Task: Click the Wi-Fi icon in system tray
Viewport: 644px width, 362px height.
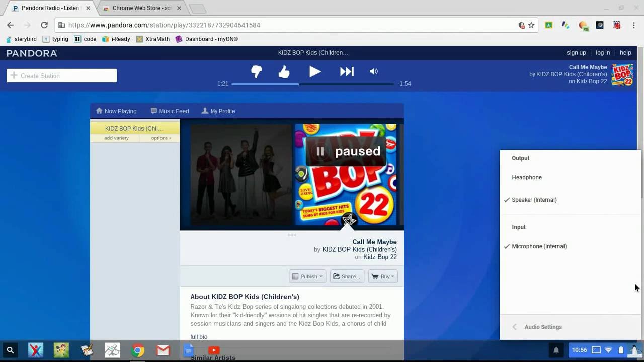Action: tap(609, 350)
